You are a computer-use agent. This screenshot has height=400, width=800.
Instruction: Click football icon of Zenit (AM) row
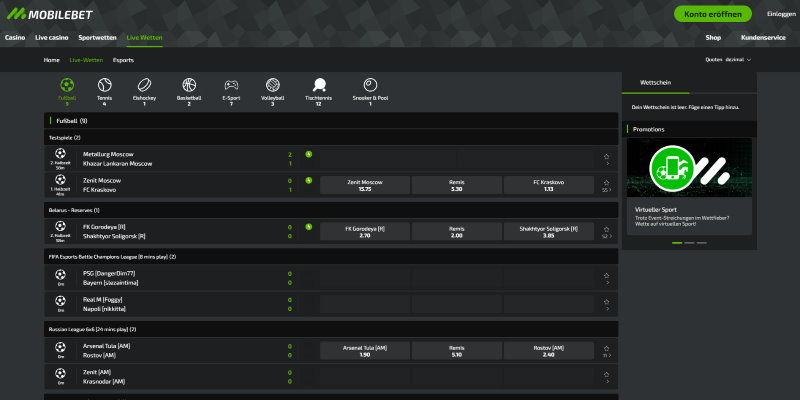(60, 373)
